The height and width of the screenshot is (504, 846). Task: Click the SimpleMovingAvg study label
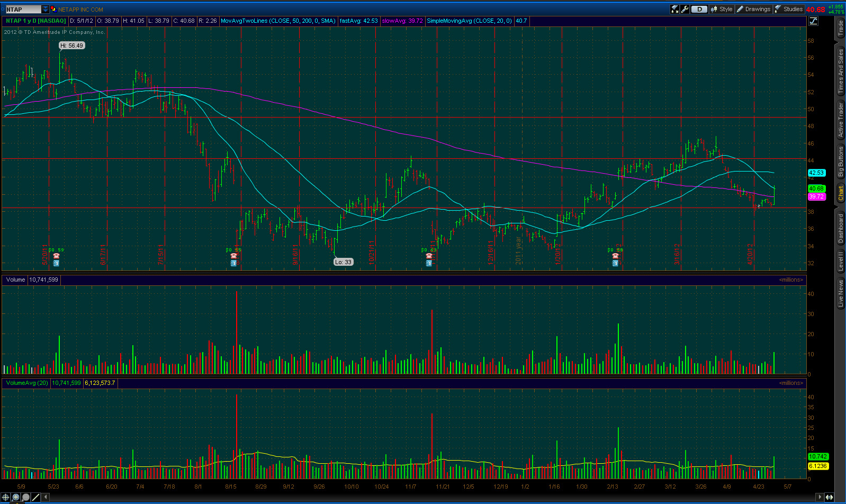click(x=469, y=21)
